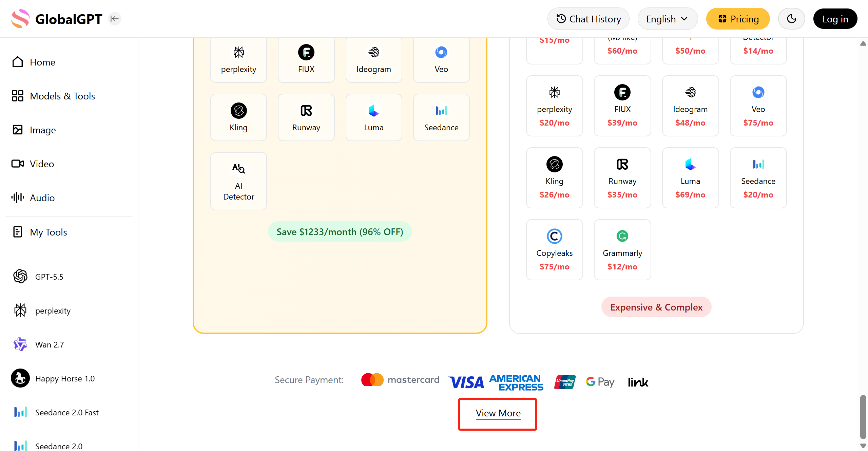Click the G Pay logo
868x451 pixels.
click(x=600, y=382)
